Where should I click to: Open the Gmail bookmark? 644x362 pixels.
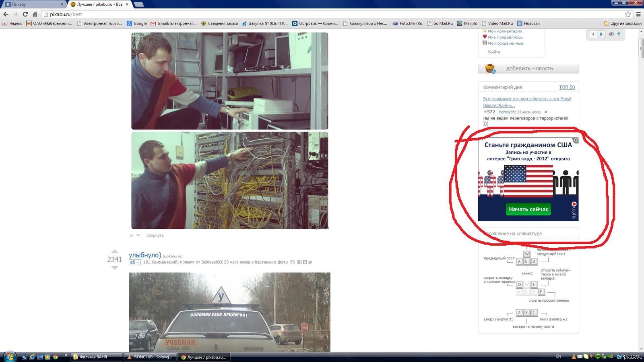[174, 23]
